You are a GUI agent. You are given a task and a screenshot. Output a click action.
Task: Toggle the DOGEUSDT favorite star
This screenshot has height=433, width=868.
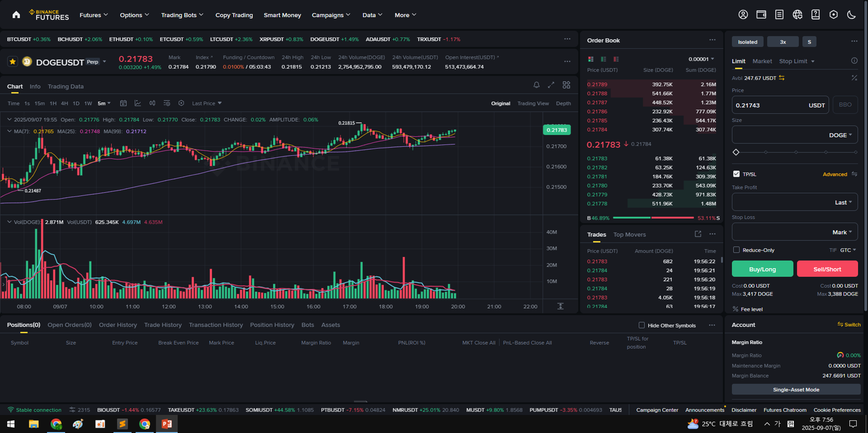[x=13, y=62]
